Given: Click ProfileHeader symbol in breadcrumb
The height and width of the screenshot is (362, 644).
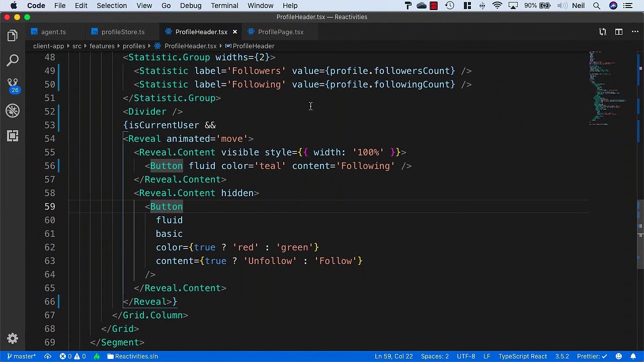Looking at the screenshot, I should click(x=254, y=46).
